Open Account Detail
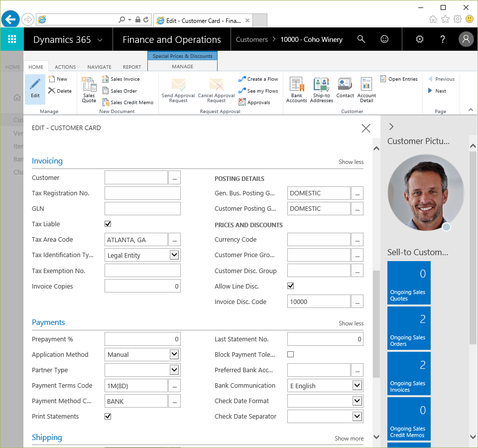Viewport: 478px width, 448px height. [366, 90]
